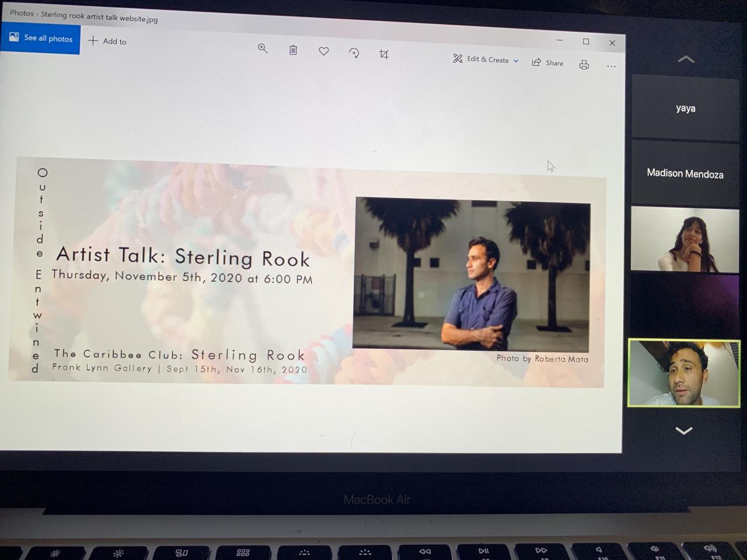Delete the photo with trash icon
Viewport: 747px width, 560px height.
click(x=293, y=50)
